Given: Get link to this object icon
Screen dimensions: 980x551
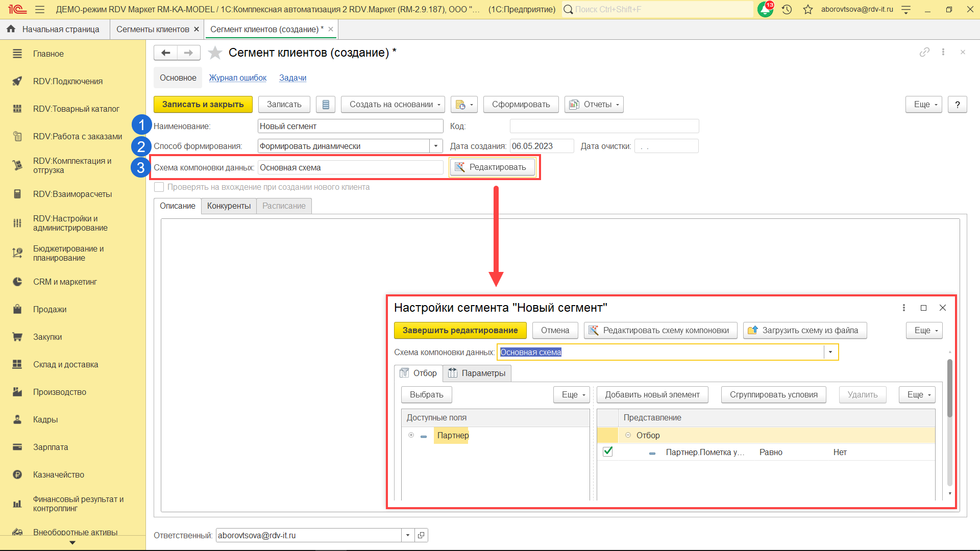Looking at the screenshot, I should pos(924,52).
